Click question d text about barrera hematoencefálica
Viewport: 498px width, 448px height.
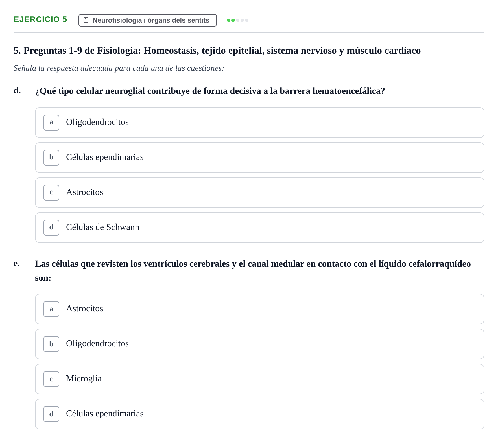click(210, 91)
